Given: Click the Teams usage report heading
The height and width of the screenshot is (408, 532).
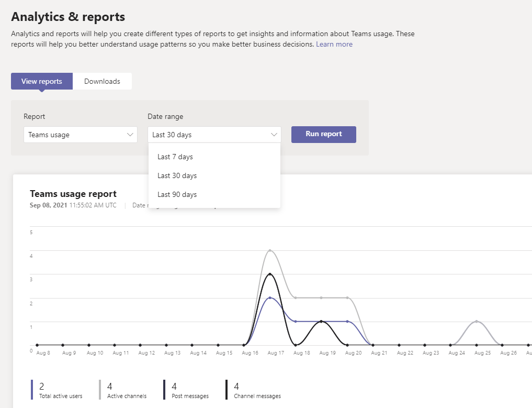Looking at the screenshot, I should 73,194.
